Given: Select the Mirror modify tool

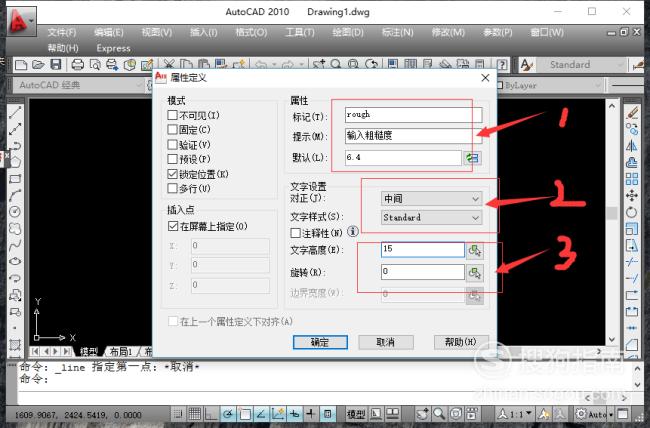Looking at the screenshot, I should (x=632, y=146).
